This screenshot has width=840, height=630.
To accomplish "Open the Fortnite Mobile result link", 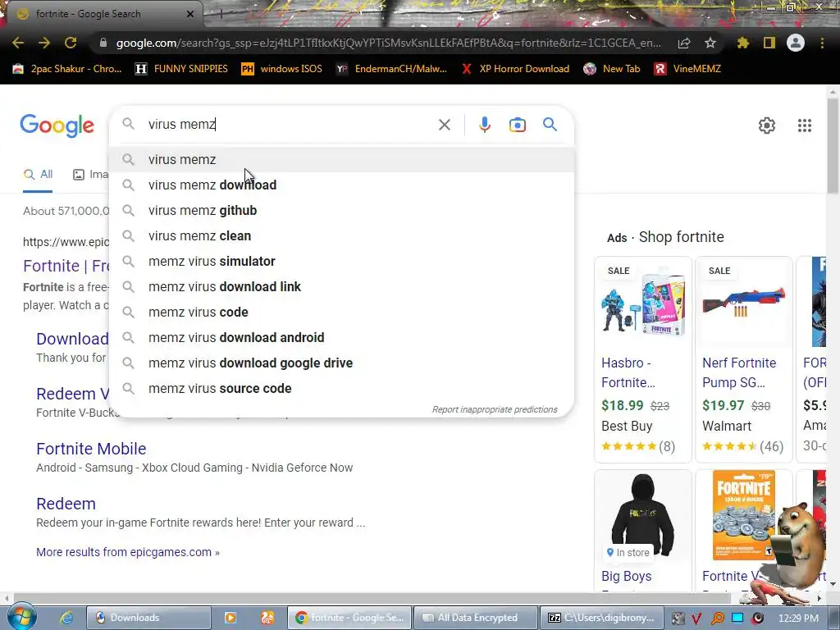I will (91, 449).
